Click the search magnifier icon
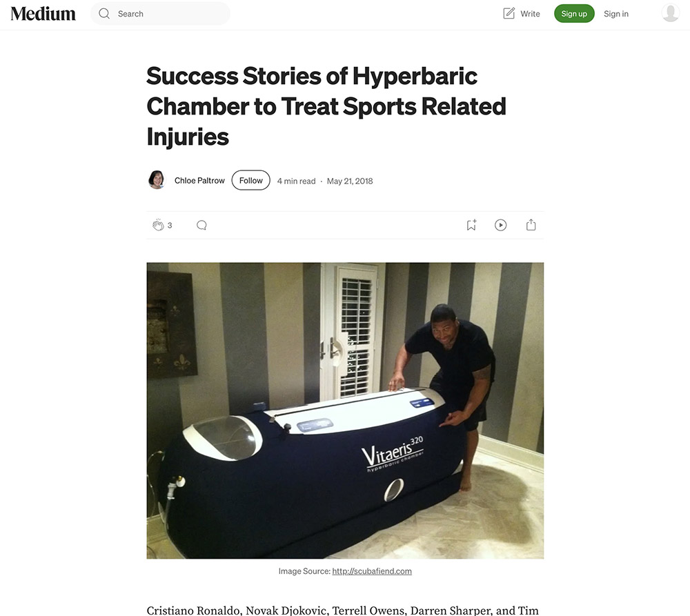Viewport: 690px width, 616px height. (104, 14)
